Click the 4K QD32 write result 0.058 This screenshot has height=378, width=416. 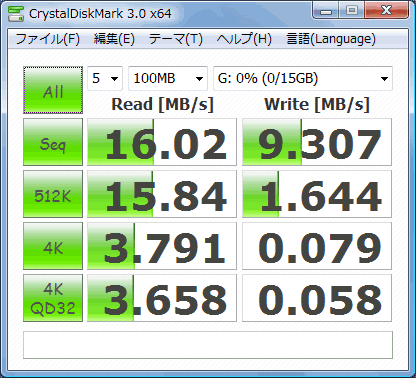[317, 298]
